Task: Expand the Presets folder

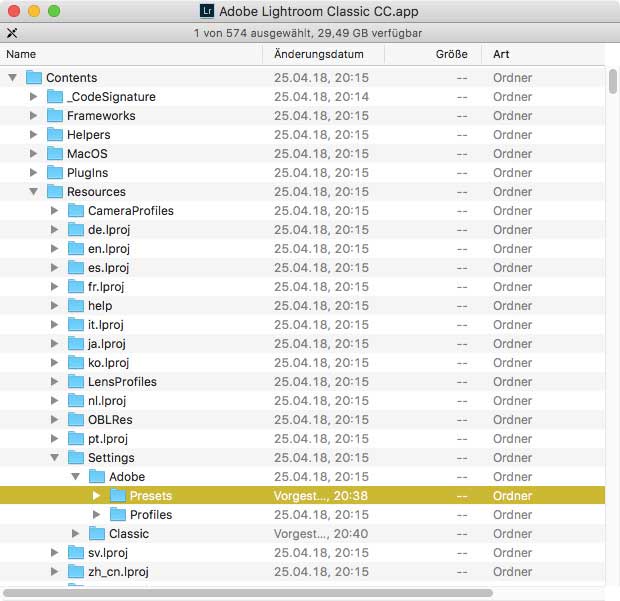Action: pyautogui.click(x=96, y=495)
